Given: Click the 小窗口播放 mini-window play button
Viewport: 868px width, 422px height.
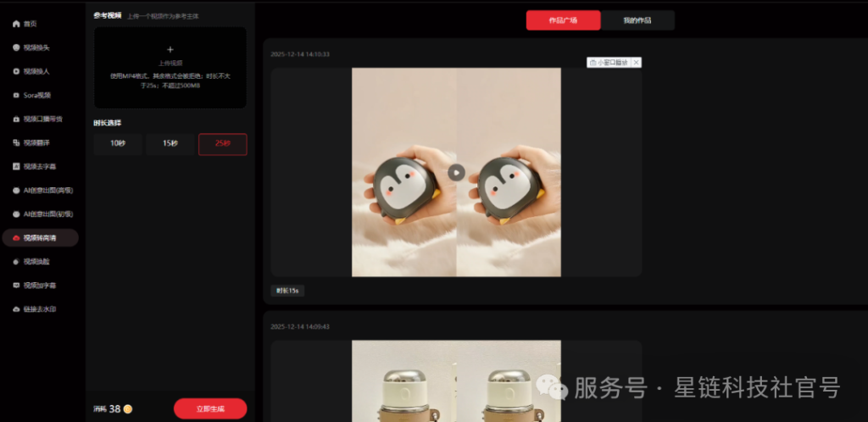Looking at the screenshot, I should (x=609, y=63).
